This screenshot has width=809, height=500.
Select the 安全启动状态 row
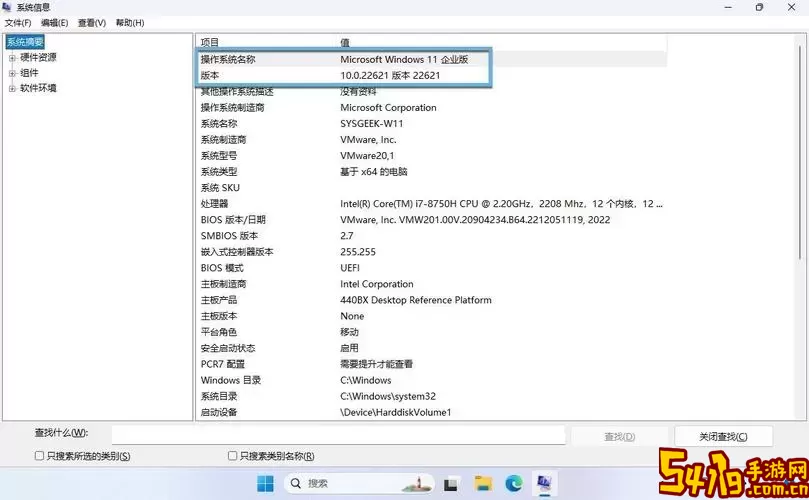point(431,348)
